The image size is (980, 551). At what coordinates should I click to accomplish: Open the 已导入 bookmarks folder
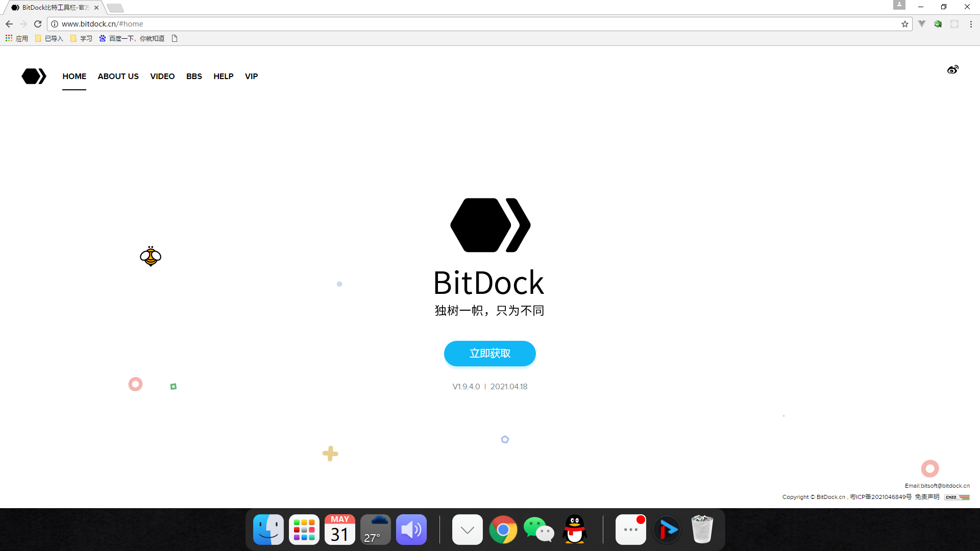tap(49, 38)
